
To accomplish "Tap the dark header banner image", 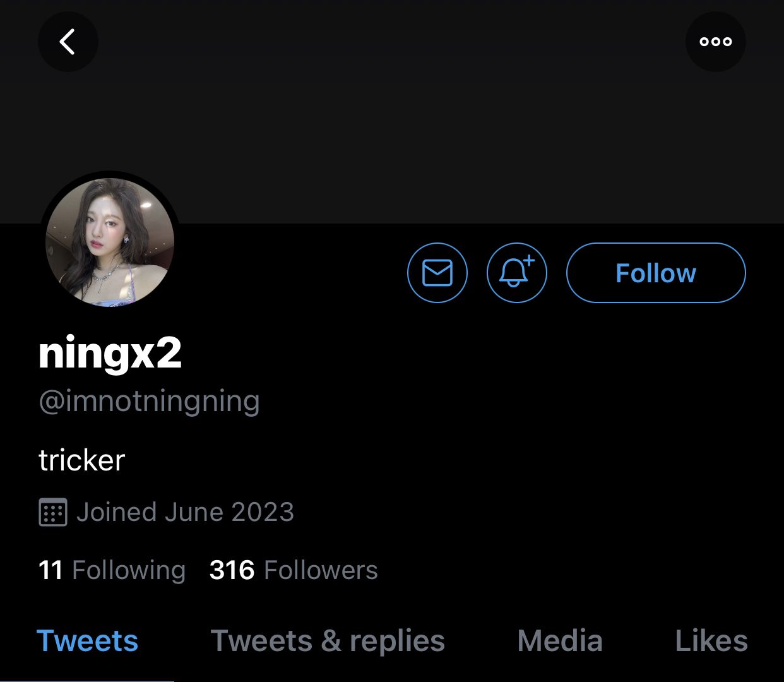I will pyautogui.click(x=391, y=126).
